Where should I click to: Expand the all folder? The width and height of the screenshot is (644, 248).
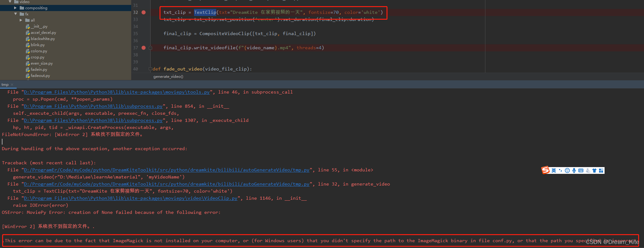click(21, 20)
